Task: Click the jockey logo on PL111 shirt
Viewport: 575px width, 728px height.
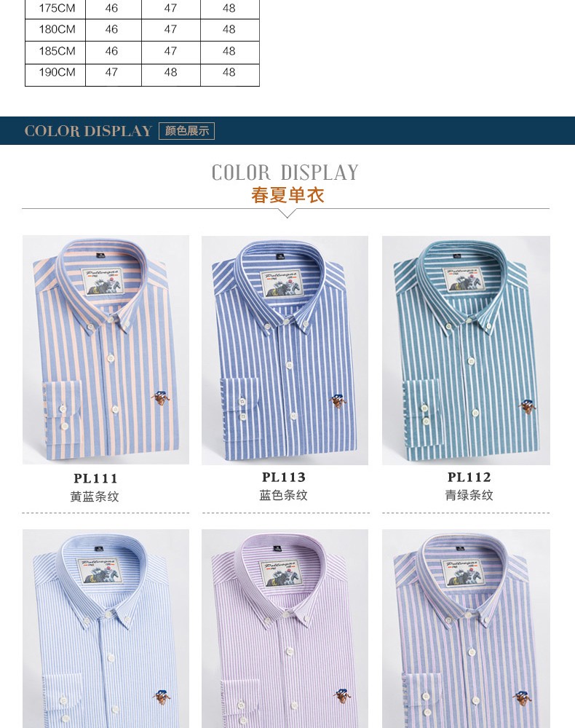Action: click(x=161, y=398)
